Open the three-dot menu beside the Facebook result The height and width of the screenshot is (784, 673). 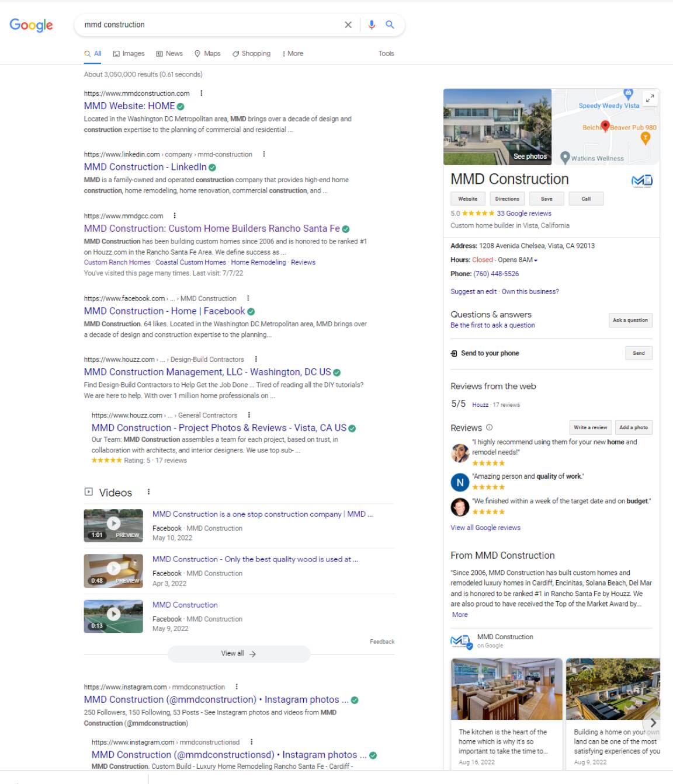249,298
